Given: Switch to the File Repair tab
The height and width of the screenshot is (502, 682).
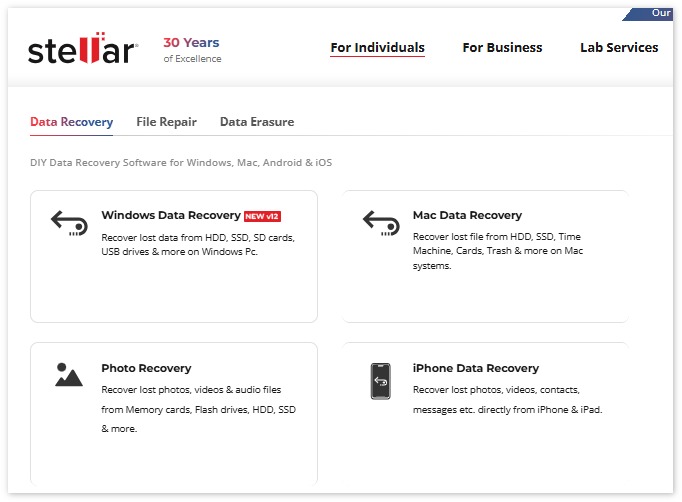Looking at the screenshot, I should click(x=166, y=122).
